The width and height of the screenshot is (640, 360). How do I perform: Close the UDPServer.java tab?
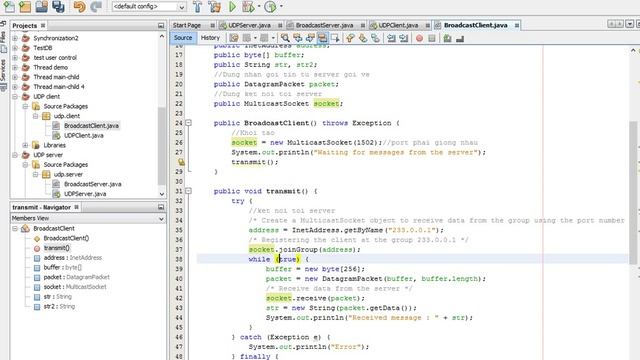click(280, 25)
